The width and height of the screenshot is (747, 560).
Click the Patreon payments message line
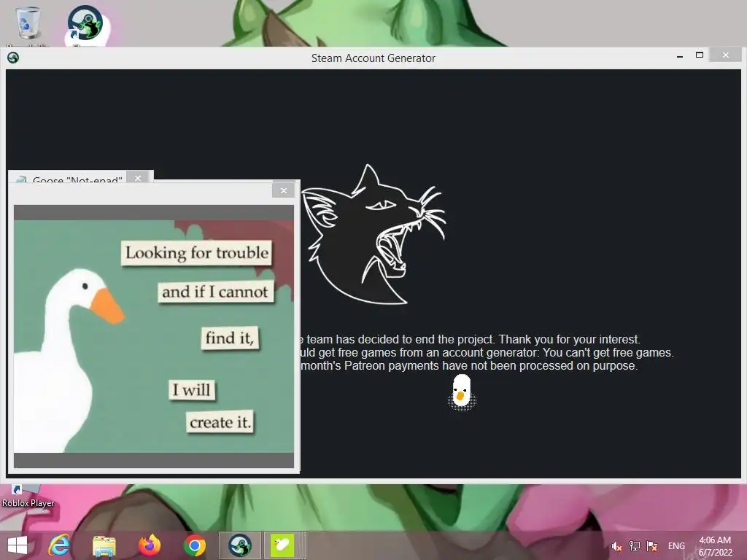tap(469, 366)
